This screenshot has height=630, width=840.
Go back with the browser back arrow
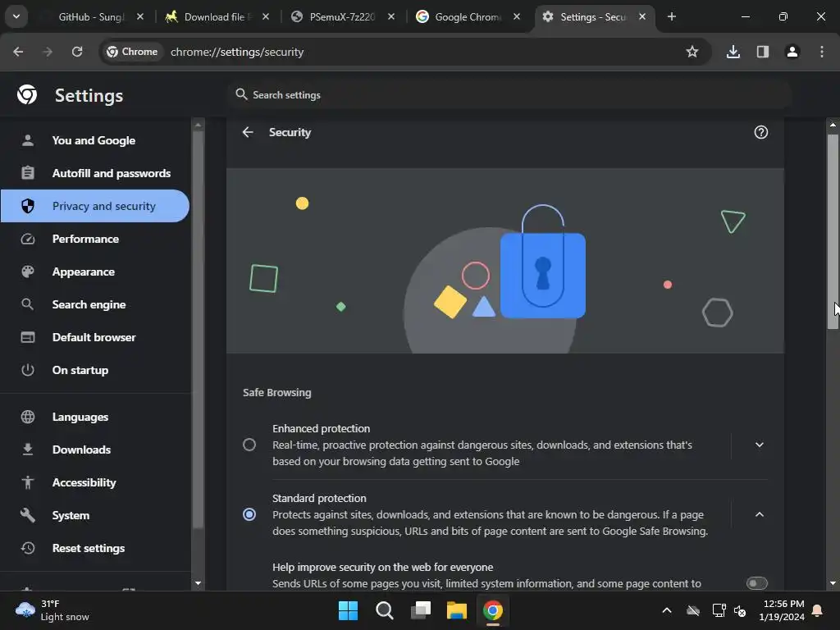[x=18, y=52]
